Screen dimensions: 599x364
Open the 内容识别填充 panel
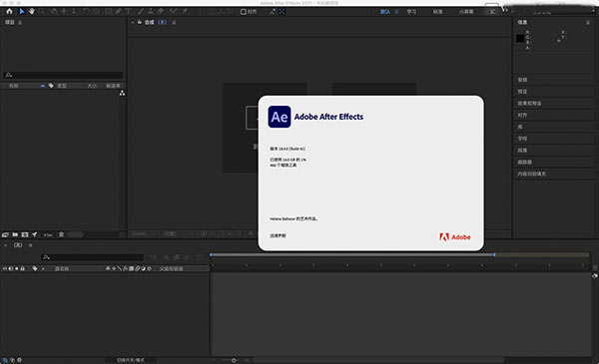point(532,174)
